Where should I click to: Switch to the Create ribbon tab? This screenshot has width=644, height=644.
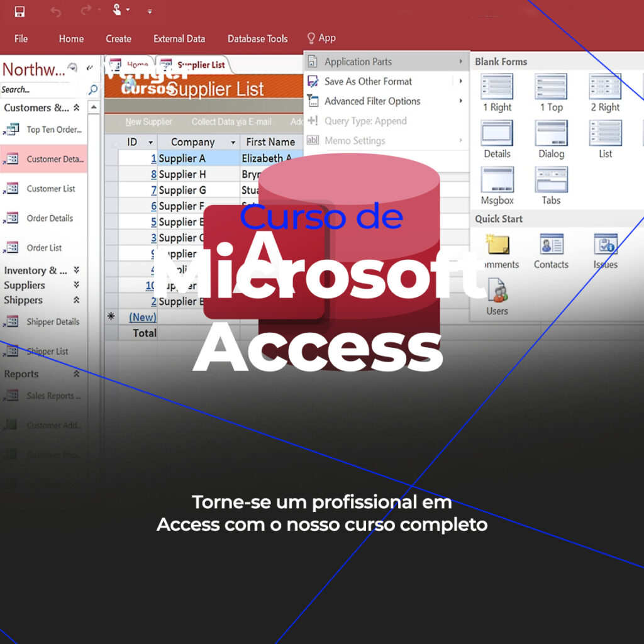(118, 38)
